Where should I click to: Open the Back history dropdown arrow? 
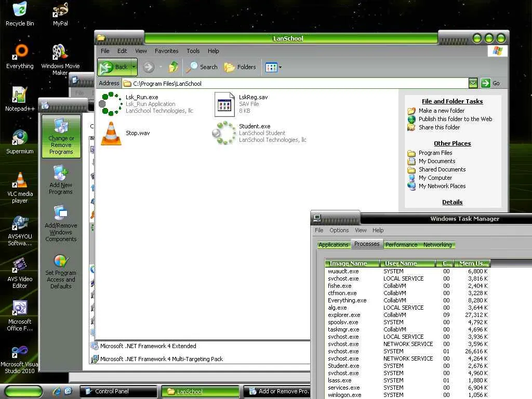pyautogui.click(x=134, y=67)
